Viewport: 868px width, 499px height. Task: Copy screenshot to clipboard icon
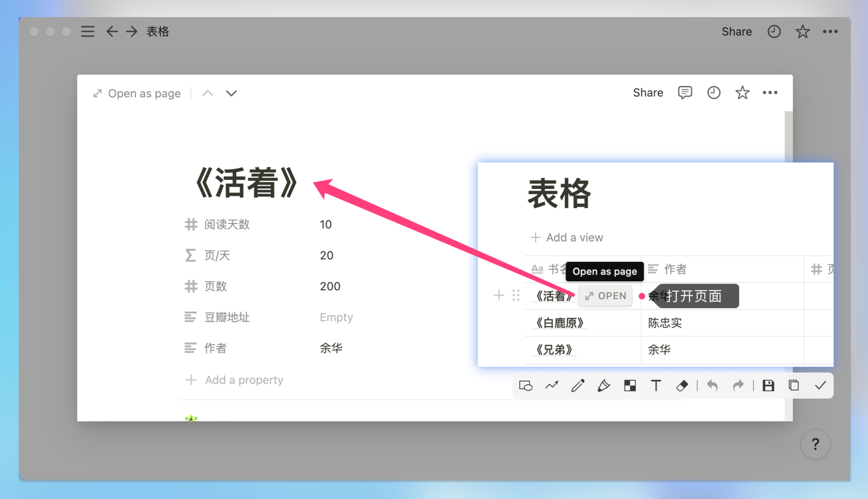(794, 385)
